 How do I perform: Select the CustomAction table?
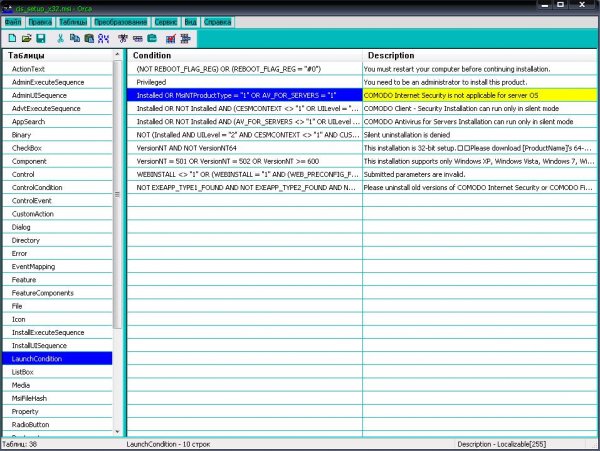click(x=57, y=214)
